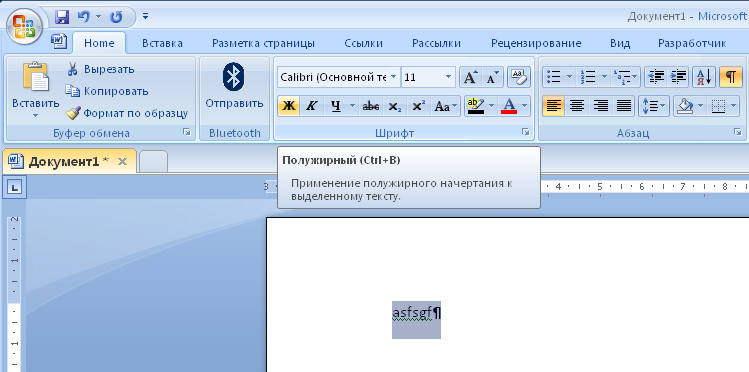This screenshot has height=372, width=749.
Task: Increase font size with Grow Font
Action: (x=471, y=77)
